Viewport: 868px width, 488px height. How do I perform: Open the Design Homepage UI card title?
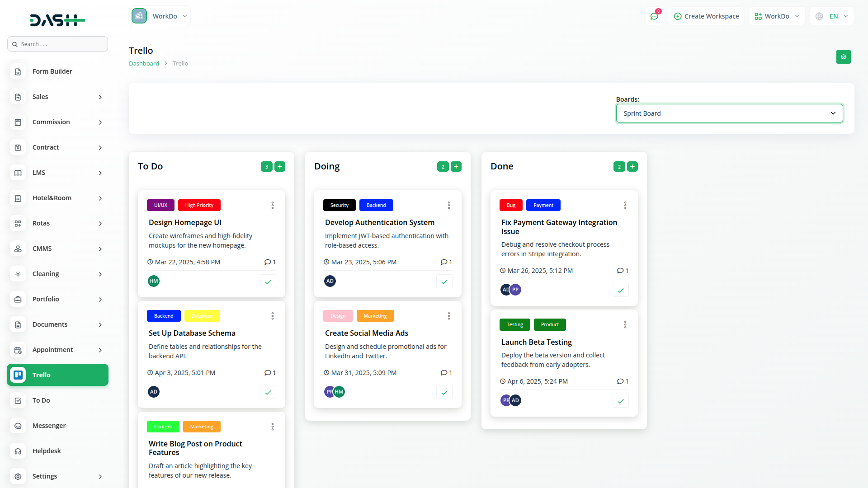click(185, 222)
